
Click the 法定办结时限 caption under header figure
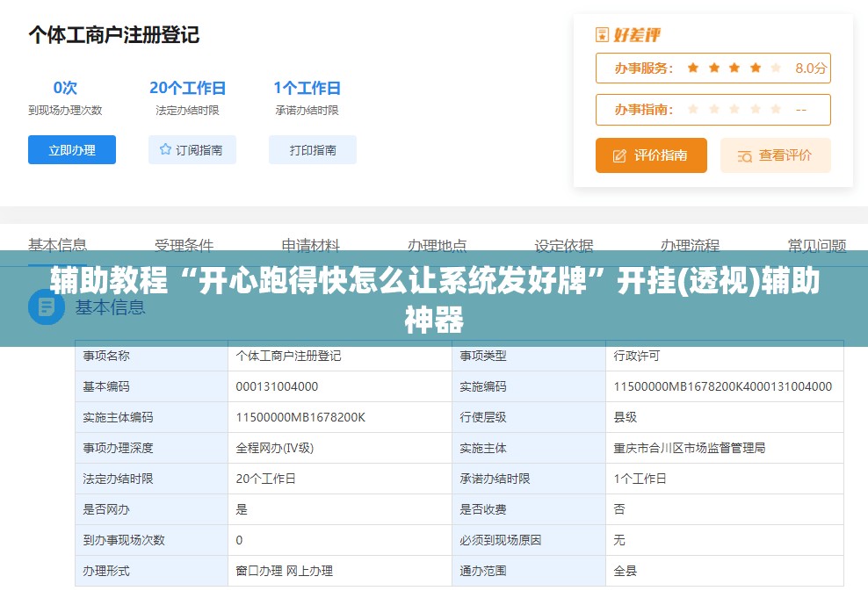tap(187, 110)
